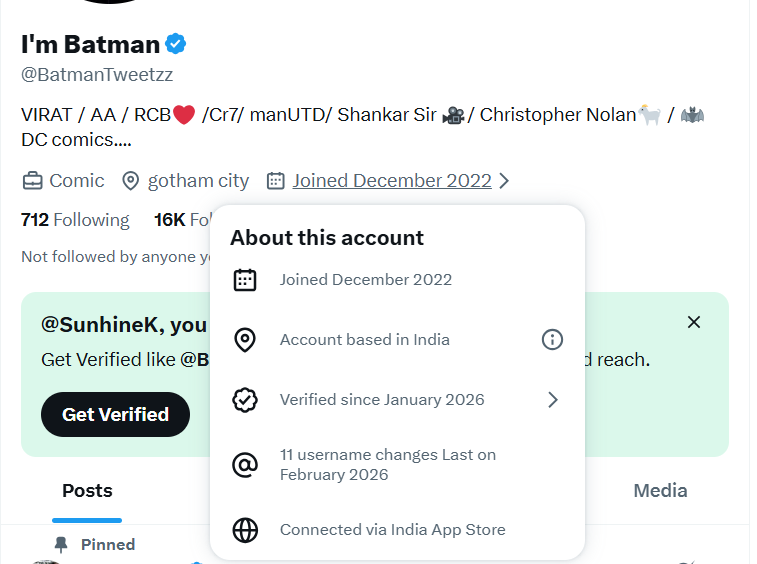Click the location pin in About this account popup
This screenshot has width=757, height=564.
pyautogui.click(x=245, y=340)
